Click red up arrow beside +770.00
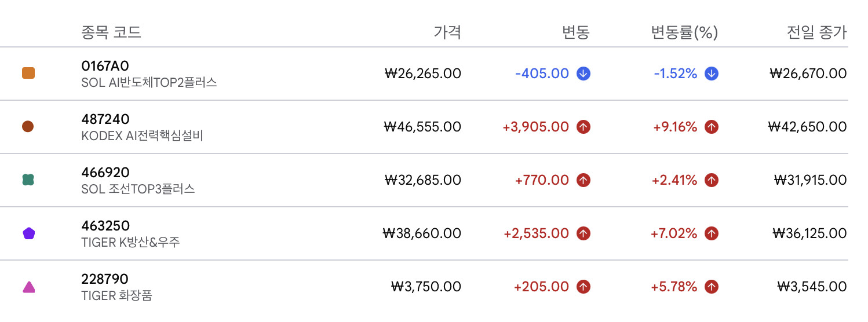This screenshot has height=322, width=868. tap(583, 180)
